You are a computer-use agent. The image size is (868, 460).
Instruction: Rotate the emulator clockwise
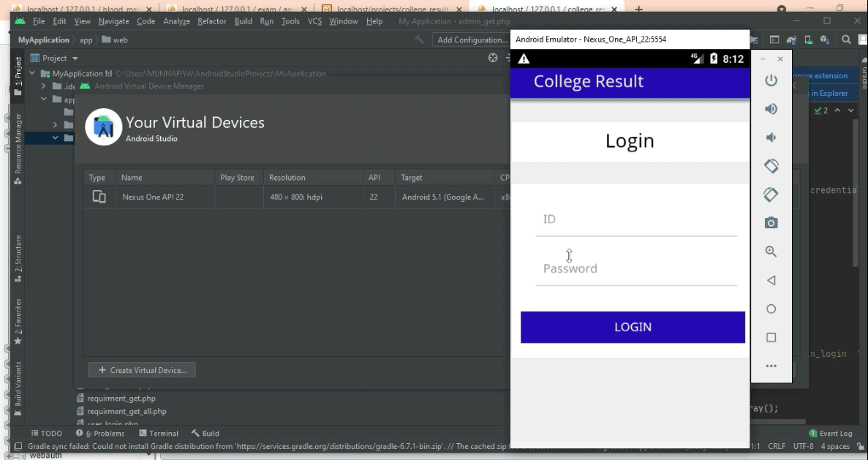coord(771,195)
